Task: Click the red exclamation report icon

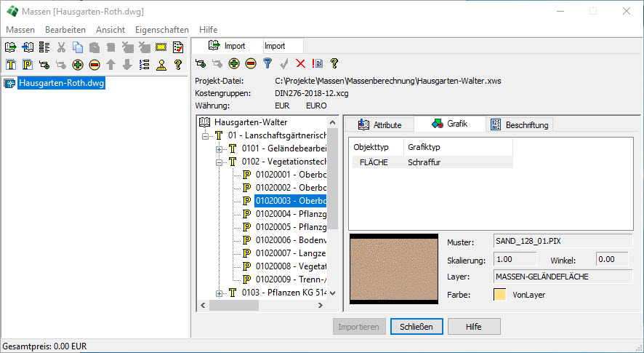Action: [318, 63]
